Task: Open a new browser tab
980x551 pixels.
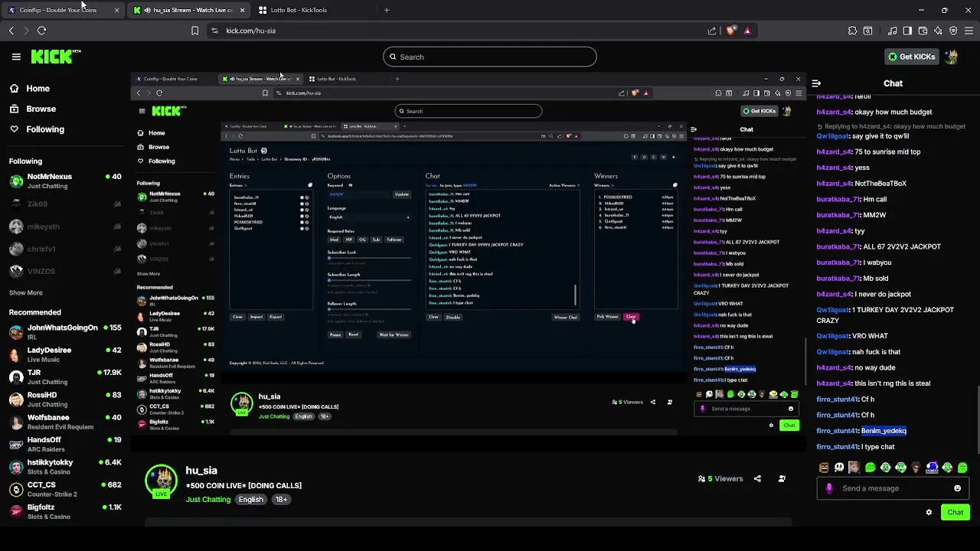Action: 387,10
